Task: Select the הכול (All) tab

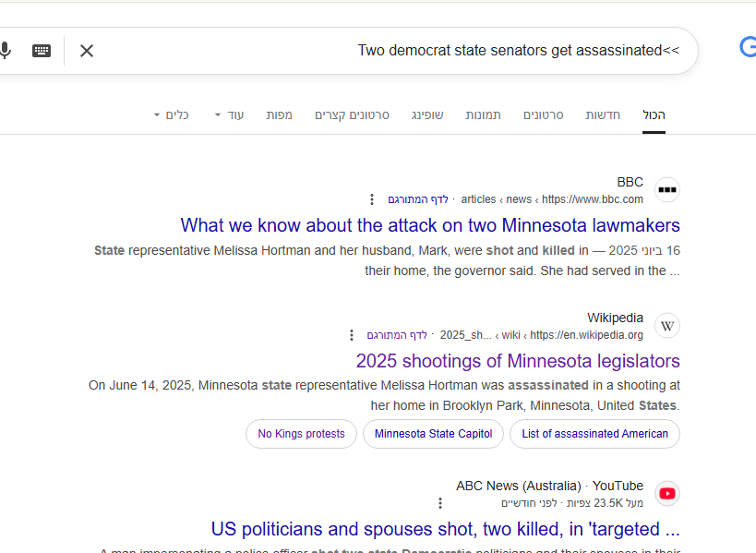Action: click(x=654, y=115)
